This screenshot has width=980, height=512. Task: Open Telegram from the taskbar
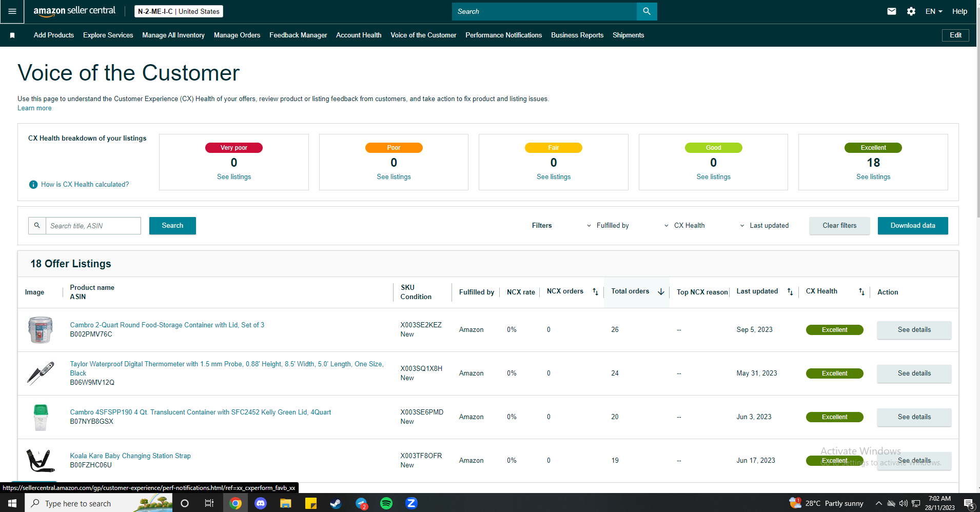(361, 503)
